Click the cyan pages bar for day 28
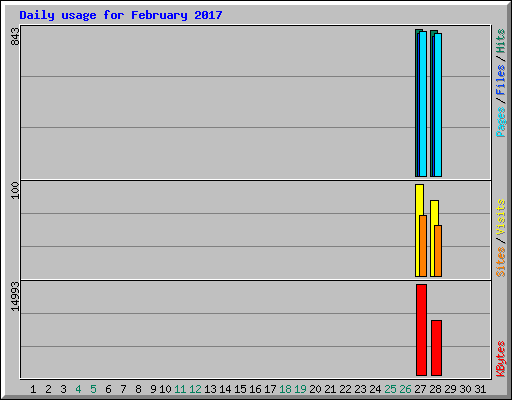The height and width of the screenshot is (400, 512). [x=438, y=105]
